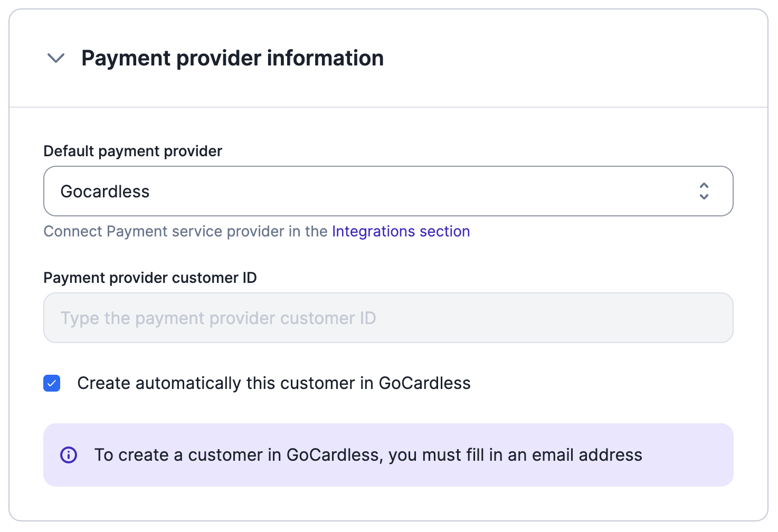The height and width of the screenshot is (532, 778).
Task: Focus the Payment provider customer ID field
Action: click(x=388, y=318)
